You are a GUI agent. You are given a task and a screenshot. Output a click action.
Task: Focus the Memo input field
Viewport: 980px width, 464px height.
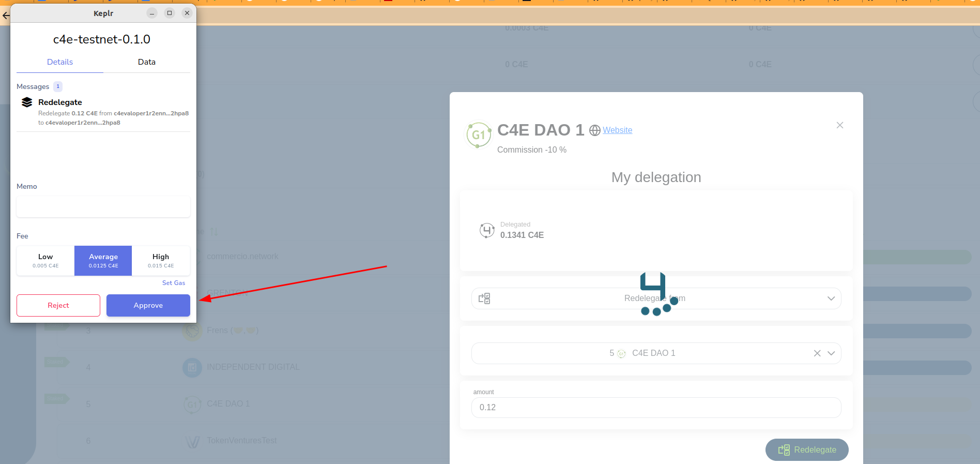coord(103,207)
